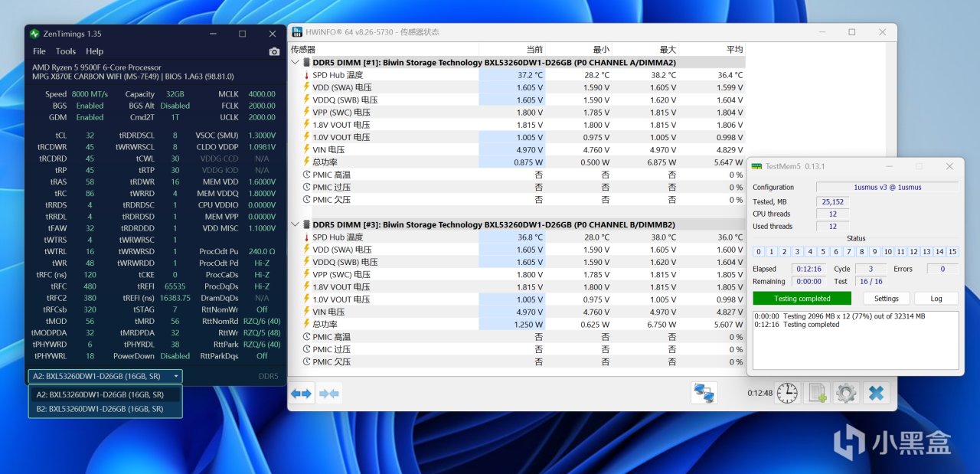
Task: Click the 当前 column header
Action: [534, 49]
